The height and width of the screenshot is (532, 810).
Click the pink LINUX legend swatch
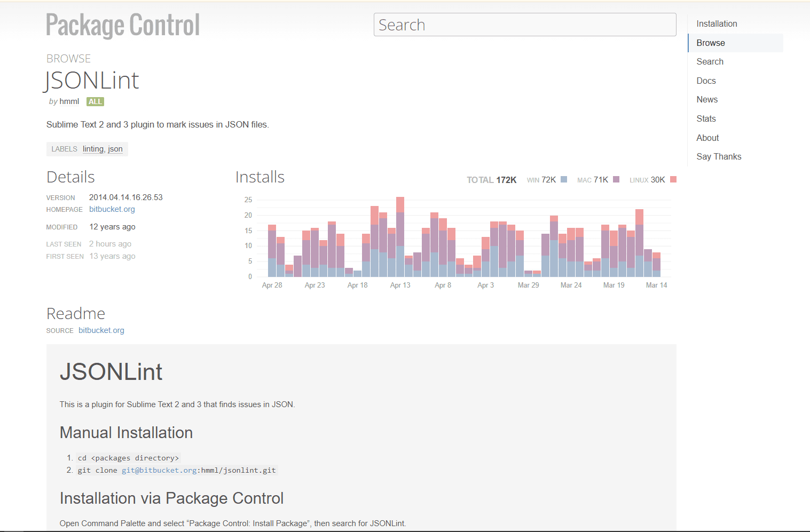click(673, 179)
